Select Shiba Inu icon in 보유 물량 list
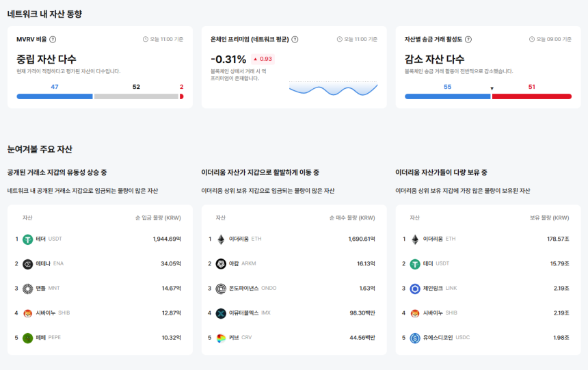 click(x=415, y=313)
